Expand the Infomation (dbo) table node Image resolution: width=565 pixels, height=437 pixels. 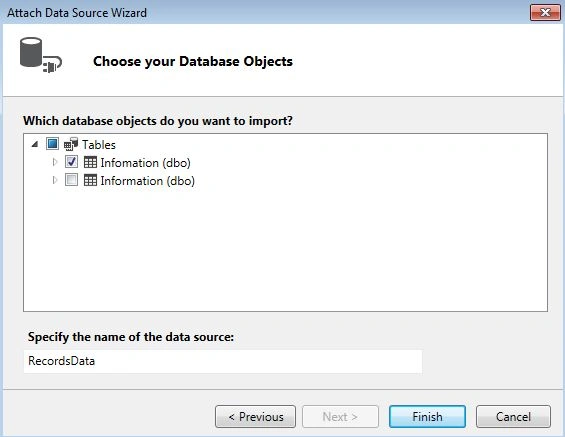(55, 162)
